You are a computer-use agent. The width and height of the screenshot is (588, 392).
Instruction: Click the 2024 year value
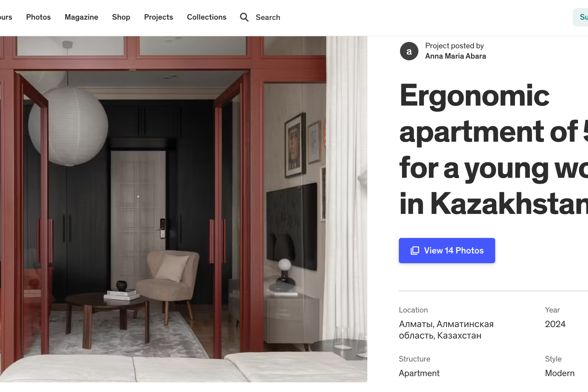[555, 324]
